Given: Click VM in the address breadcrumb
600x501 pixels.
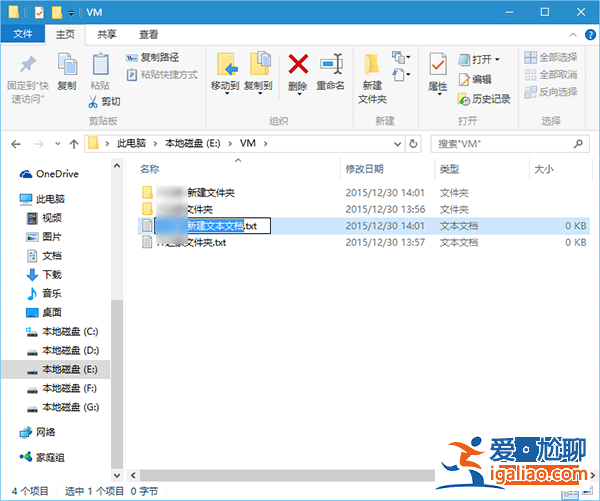Looking at the screenshot, I should [x=248, y=143].
